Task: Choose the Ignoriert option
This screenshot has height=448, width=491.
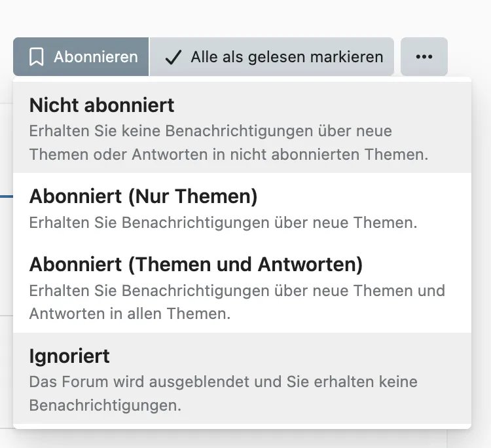Action: pyautogui.click(x=242, y=379)
